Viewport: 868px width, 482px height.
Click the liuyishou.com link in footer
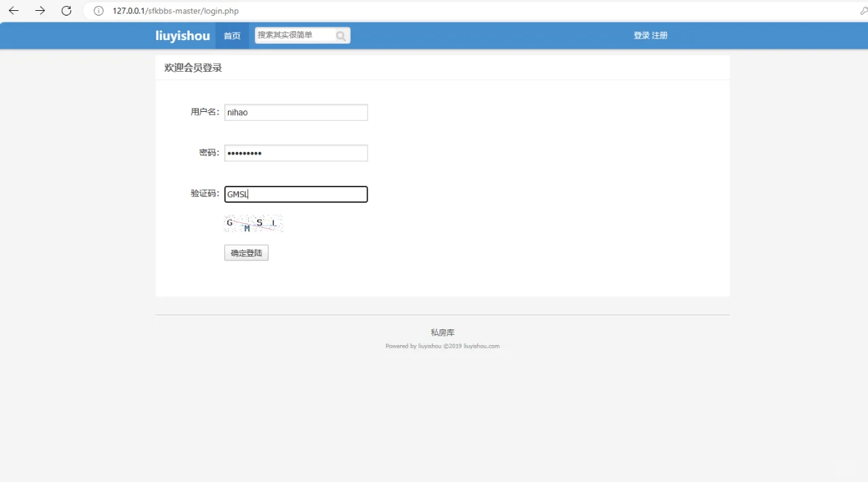point(481,346)
